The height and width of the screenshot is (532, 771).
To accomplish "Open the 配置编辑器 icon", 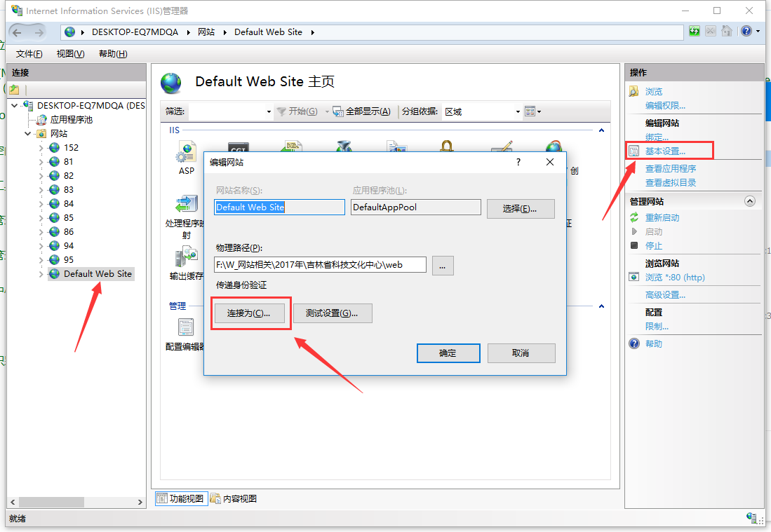I will pos(185,328).
